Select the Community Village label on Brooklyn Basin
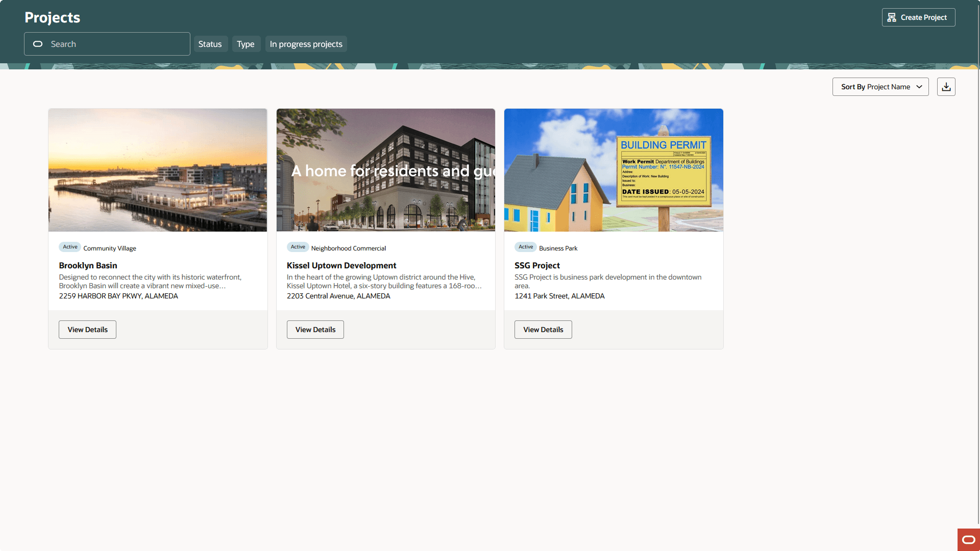 pos(109,248)
